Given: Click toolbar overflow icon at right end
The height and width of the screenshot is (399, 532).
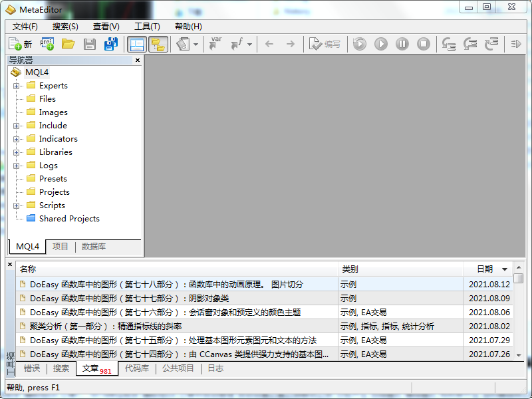Looking at the screenshot, I should click(516, 44).
